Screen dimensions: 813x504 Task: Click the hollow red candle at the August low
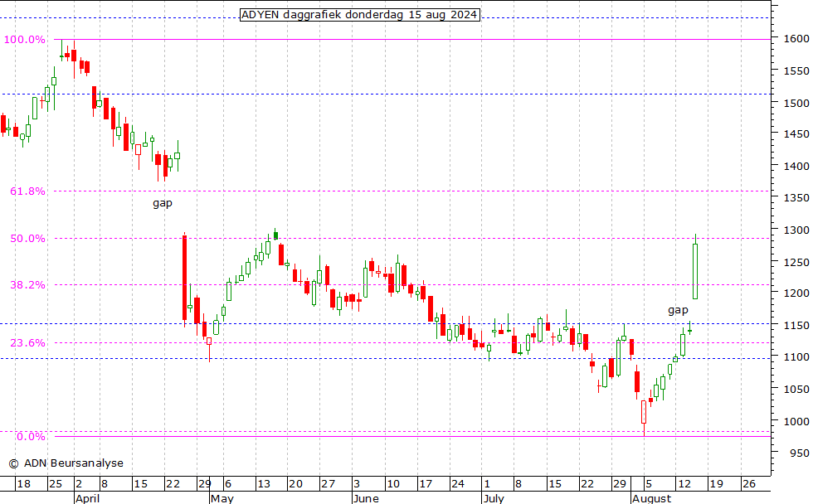coord(644,412)
